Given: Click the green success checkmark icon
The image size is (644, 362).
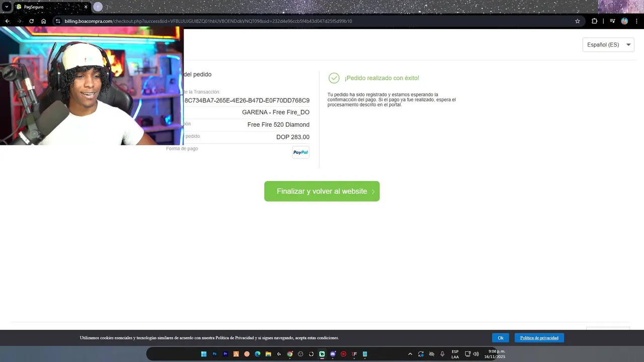Looking at the screenshot, I should point(334,78).
